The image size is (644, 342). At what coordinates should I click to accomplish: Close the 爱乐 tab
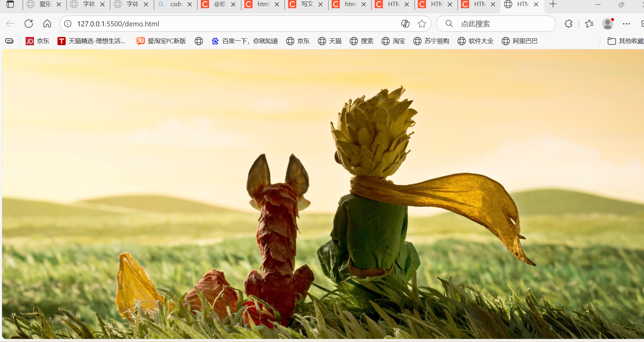pyautogui.click(x=59, y=4)
